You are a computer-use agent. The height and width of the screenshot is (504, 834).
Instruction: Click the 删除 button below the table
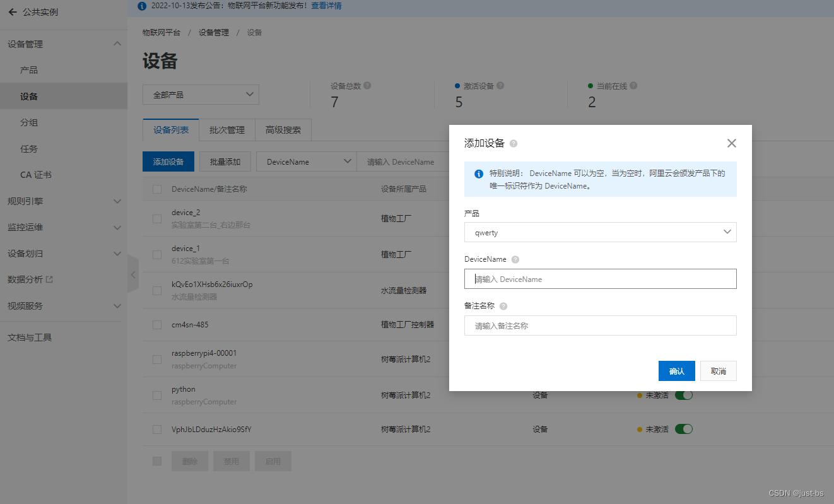[190, 461]
